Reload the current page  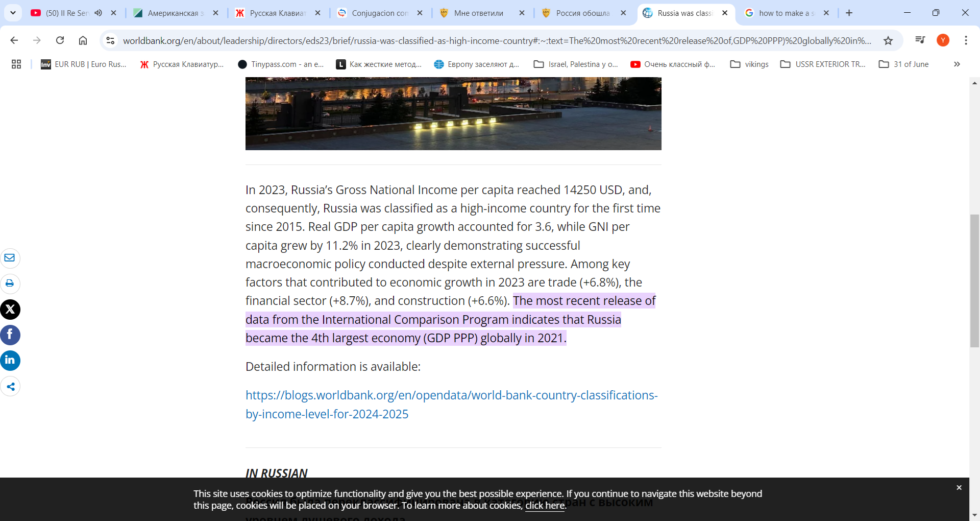pyautogui.click(x=60, y=40)
